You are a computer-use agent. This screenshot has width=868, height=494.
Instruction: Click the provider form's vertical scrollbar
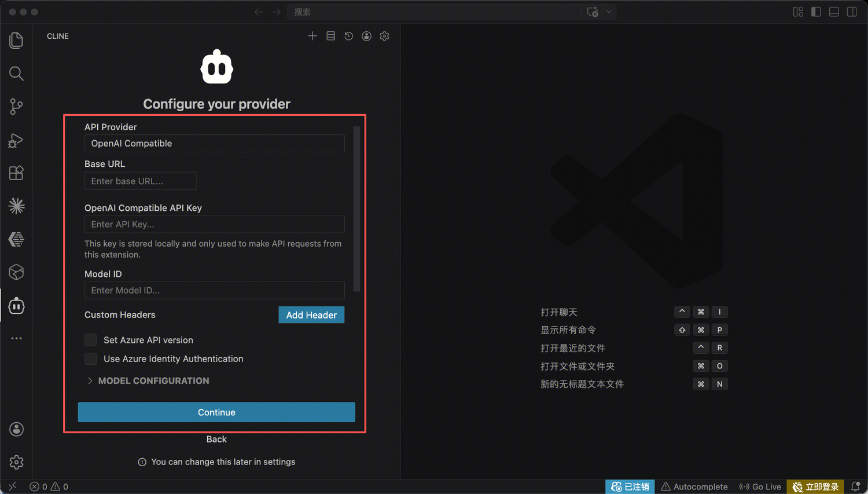[356, 208]
